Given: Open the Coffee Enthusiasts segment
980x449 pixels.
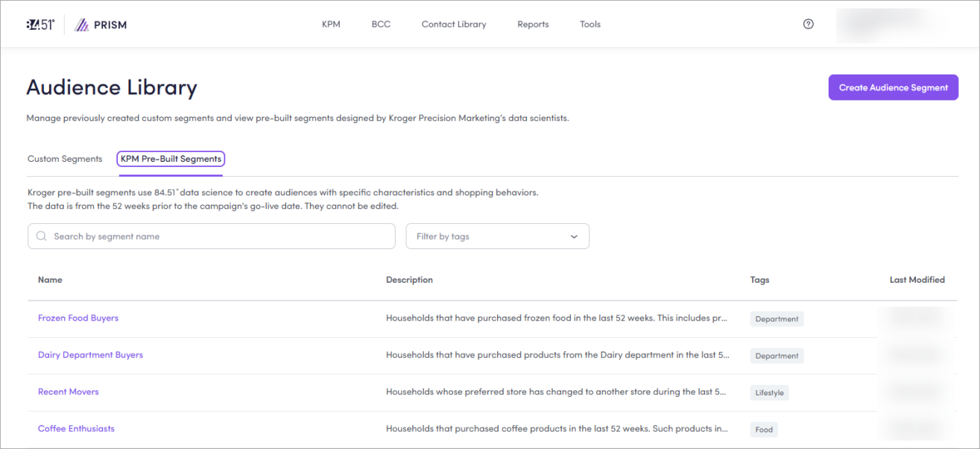Looking at the screenshot, I should (76, 429).
